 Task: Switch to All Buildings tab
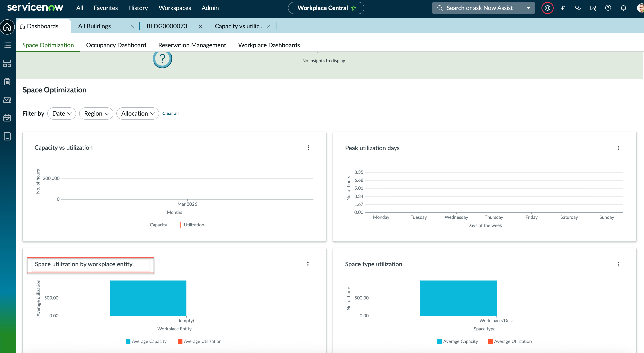(x=95, y=26)
